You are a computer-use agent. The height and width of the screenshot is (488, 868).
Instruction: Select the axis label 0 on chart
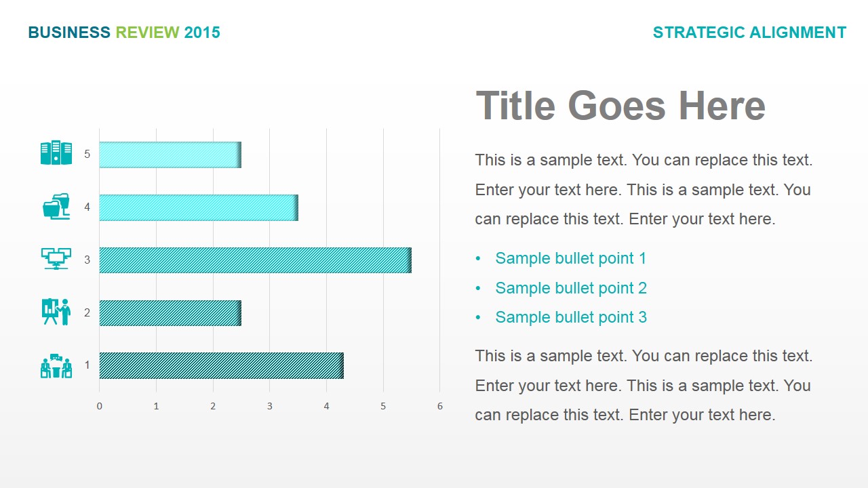(x=100, y=406)
